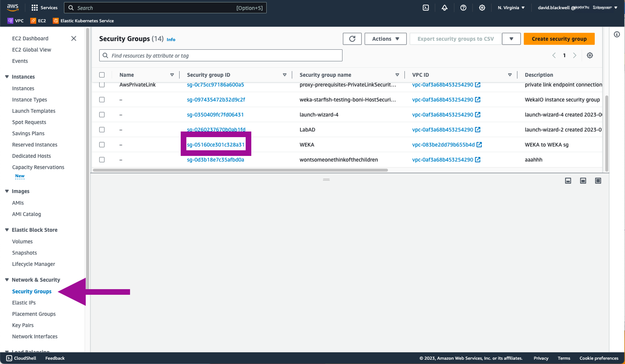The image size is (625, 364).
Task: Click Create security group button
Action: pos(559,39)
